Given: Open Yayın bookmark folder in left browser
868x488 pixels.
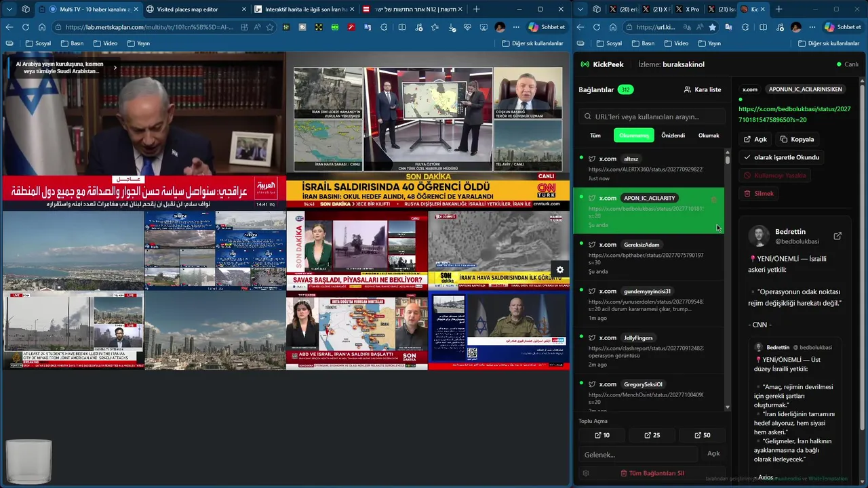Looking at the screenshot, I should point(138,43).
